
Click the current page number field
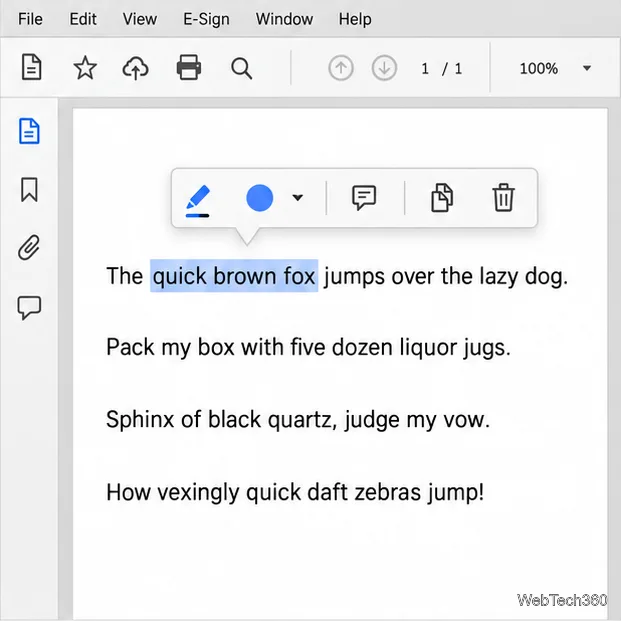425,69
